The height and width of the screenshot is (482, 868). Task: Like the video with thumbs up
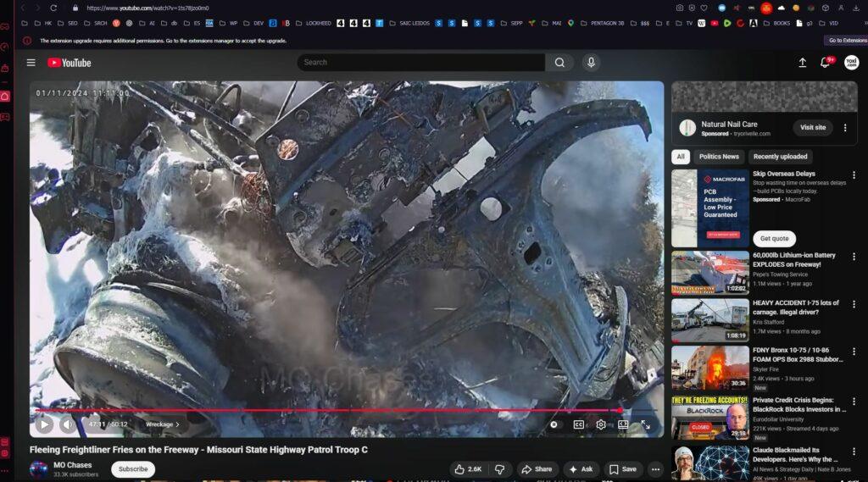[467, 469]
